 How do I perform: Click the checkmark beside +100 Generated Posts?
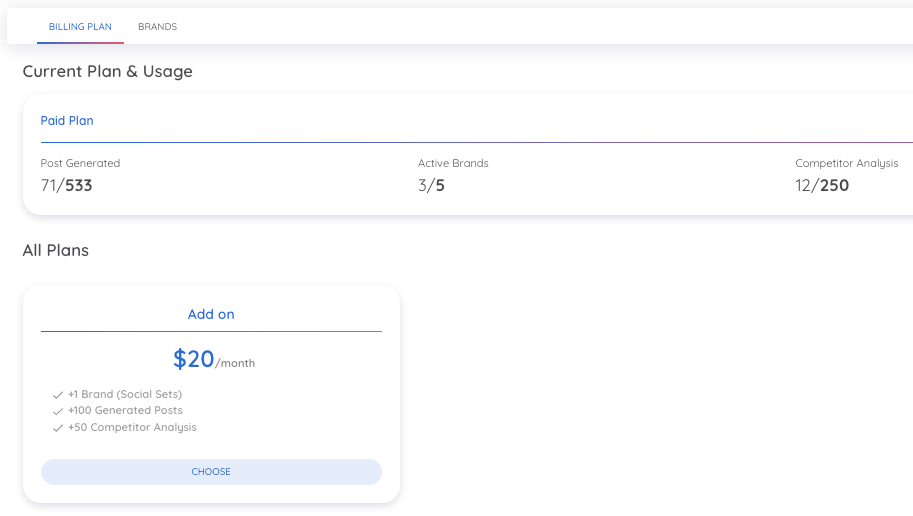(x=58, y=411)
